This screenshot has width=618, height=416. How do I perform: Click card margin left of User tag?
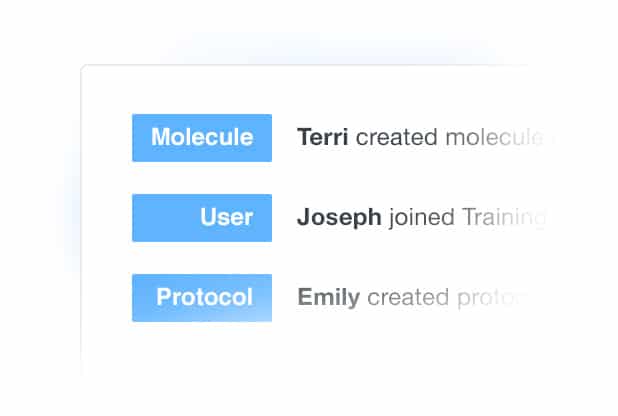tap(106, 218)
